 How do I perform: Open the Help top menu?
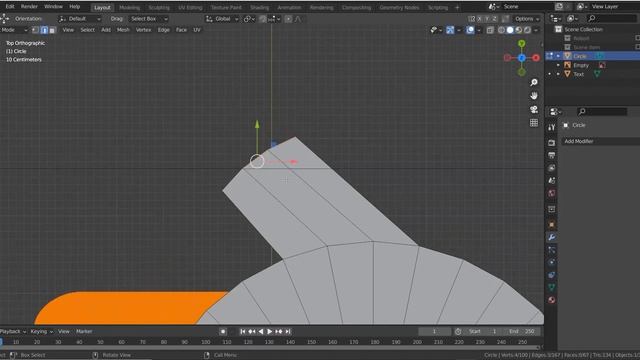point(74,7)
